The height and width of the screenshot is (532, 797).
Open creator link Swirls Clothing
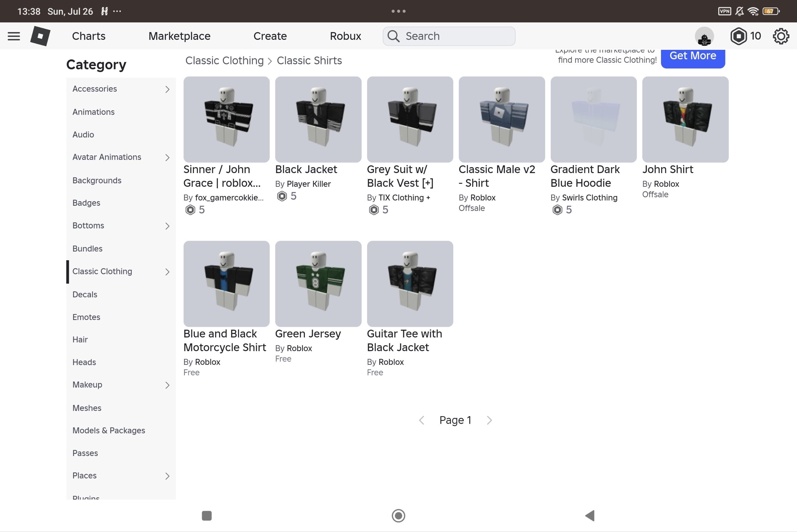pyautogui.click(x=590, y=197)
